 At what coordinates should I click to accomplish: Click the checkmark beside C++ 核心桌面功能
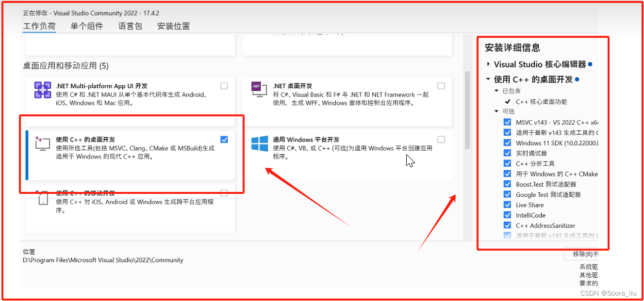click(x=508, y=102)
